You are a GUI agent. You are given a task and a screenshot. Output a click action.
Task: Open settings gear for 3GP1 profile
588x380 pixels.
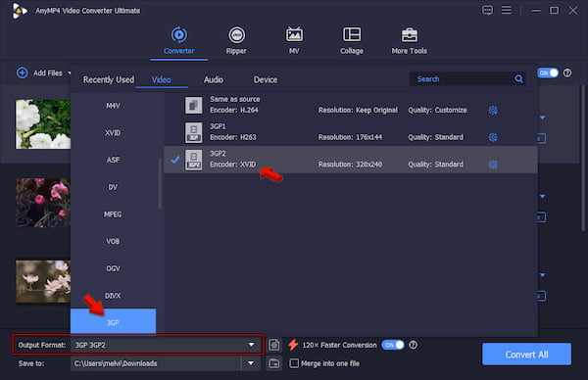[493, 137]
